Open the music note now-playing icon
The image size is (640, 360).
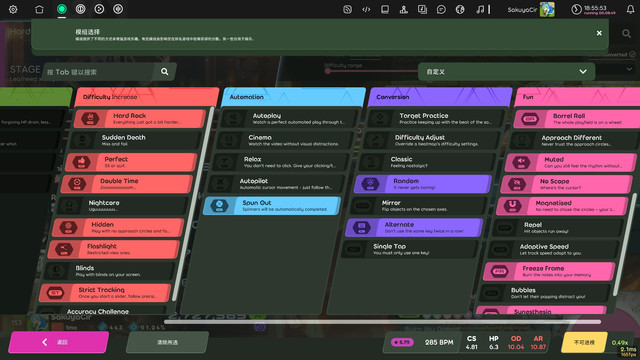pyautogui.click(x=480, y=9)
